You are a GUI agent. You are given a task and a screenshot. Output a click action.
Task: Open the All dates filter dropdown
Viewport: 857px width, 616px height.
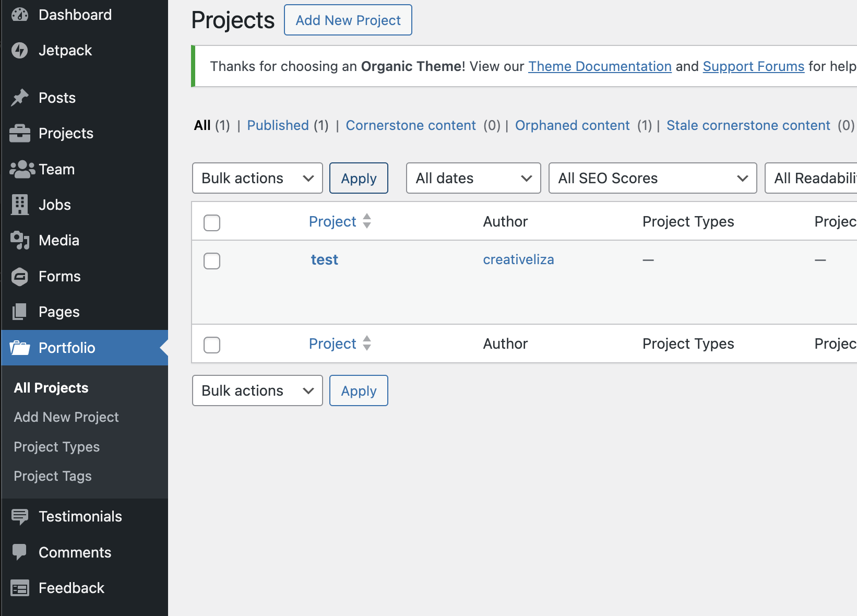tap(473, 178)
